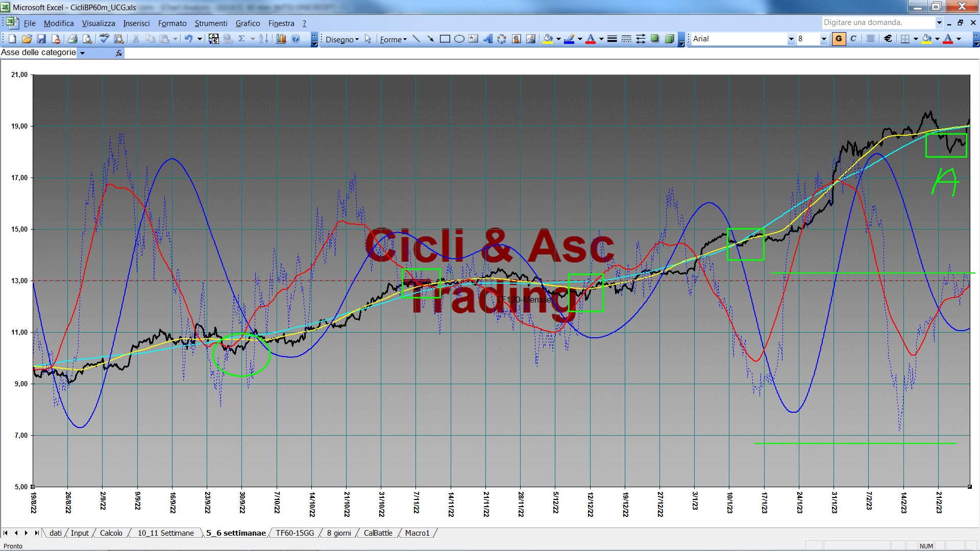Switch to the Input sheet tab
The width and height of the screenshot is (980, 551).
click(x=80, y=533)
